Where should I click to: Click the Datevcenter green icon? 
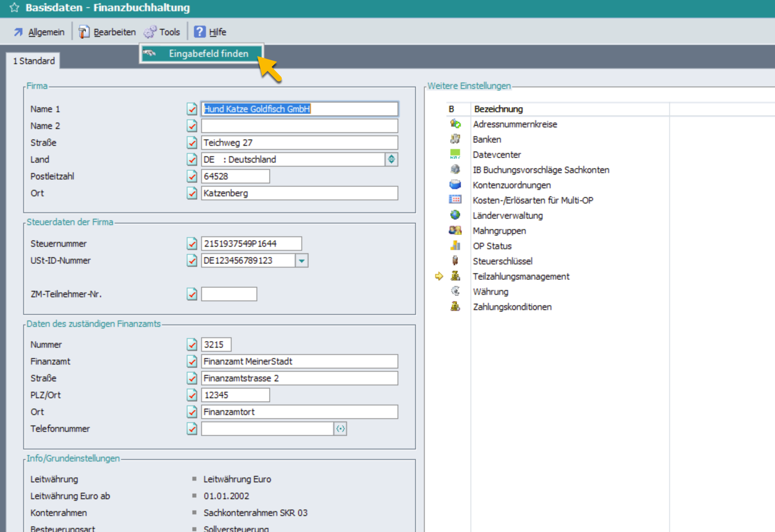point(455,154)
